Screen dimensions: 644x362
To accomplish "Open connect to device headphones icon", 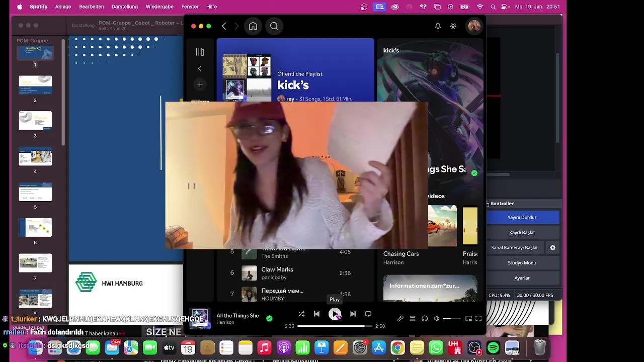I will (x=425, y=318).
